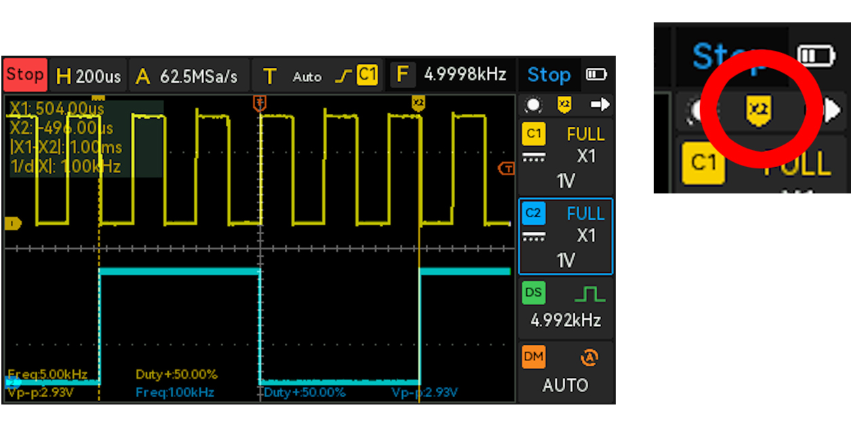This screenshot has height=431, width=868.
Task: Change the C2 probe X1 attenuation
Action: point(586,236)
